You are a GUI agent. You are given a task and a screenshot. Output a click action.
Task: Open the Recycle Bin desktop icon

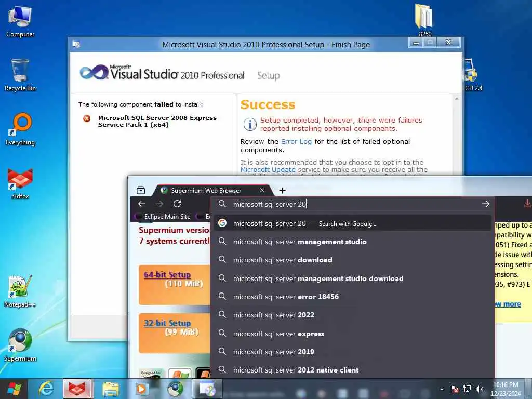click(20, 75)
